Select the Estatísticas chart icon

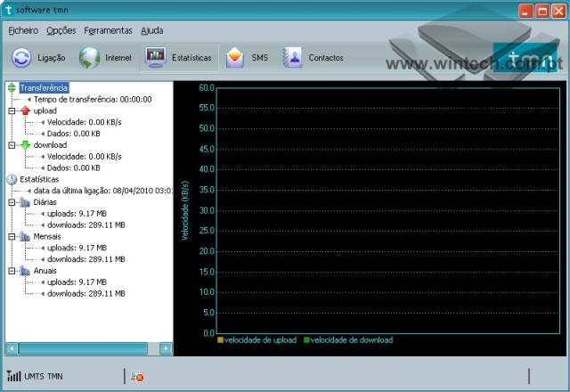[155, 58]
